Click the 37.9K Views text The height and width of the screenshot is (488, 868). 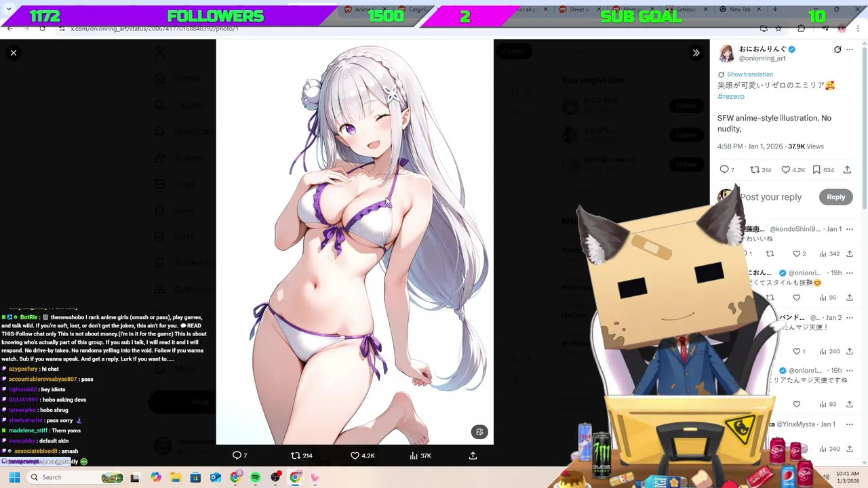tap(806, 146)
